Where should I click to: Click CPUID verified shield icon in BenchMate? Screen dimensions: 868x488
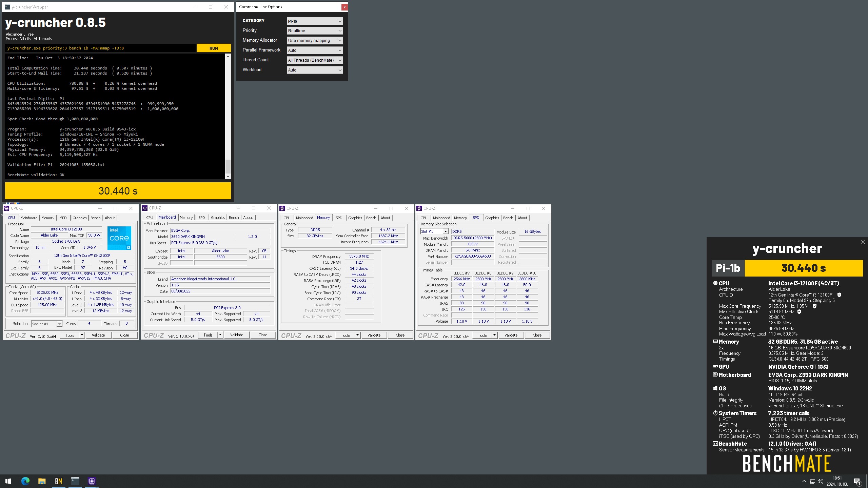(839, 295)
